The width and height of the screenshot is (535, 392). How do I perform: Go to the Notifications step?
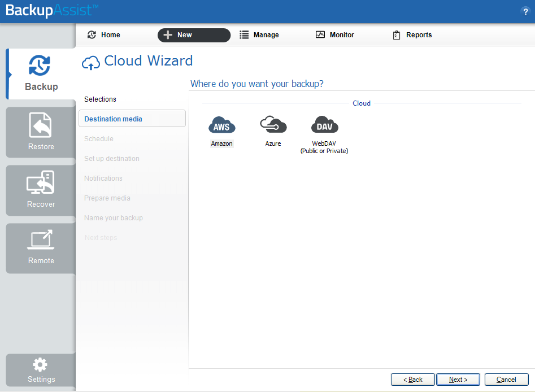pos(103,178)
